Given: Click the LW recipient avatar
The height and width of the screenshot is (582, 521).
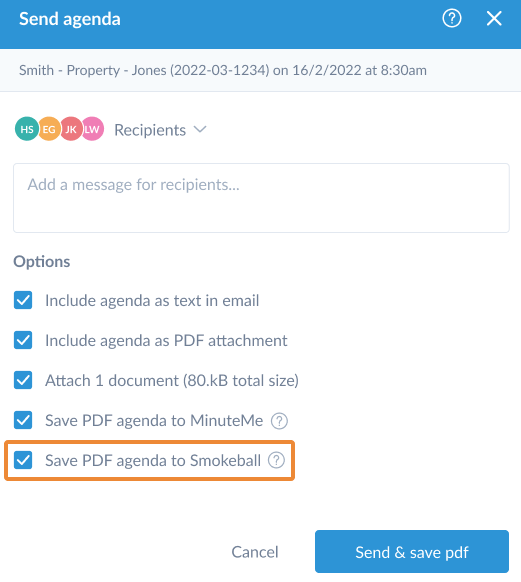Looking at the screenshot, I should pos(93,129).
